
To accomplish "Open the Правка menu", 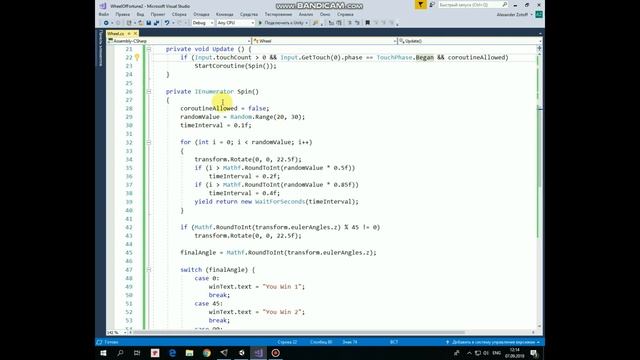I will point(122,14).
